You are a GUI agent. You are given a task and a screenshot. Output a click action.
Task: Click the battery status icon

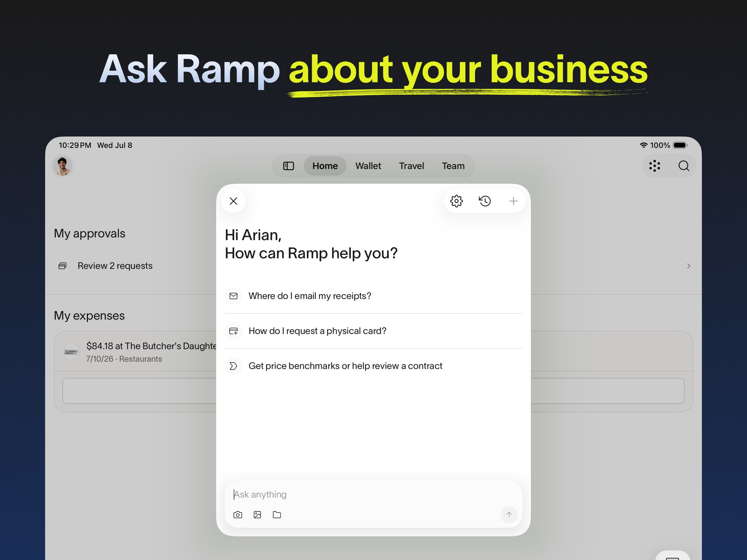point(680,145)
